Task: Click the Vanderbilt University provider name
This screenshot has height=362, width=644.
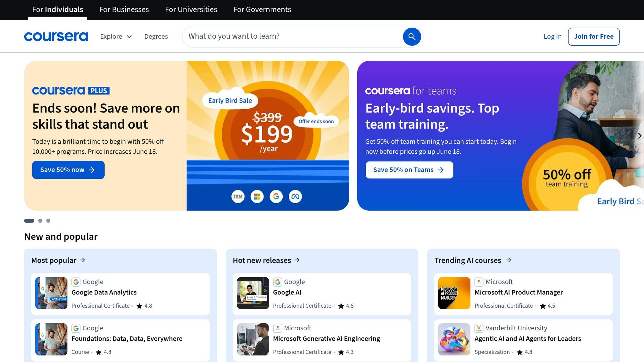Action: point(516,328)
